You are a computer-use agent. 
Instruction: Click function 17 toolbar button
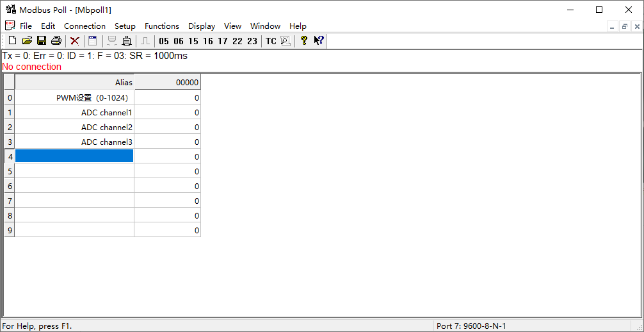(223, 41)
